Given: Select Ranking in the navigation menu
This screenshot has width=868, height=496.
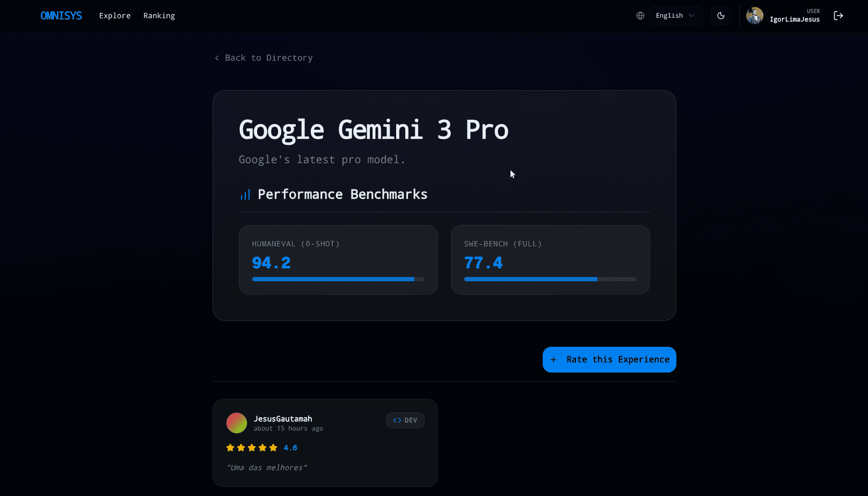Looking at the screenshot, I should [x=159, y=16].
